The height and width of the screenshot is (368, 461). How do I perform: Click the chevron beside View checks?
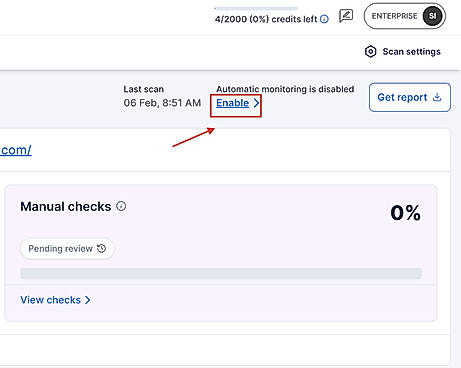click(87, 300)
